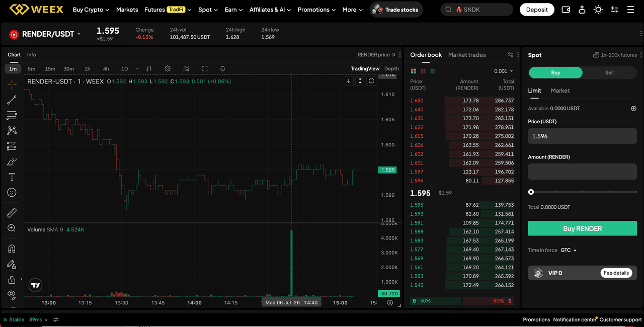Click the amount percentage slider handle
The image size is (644, 327).
pyautogui.click(x=531, y=192)
